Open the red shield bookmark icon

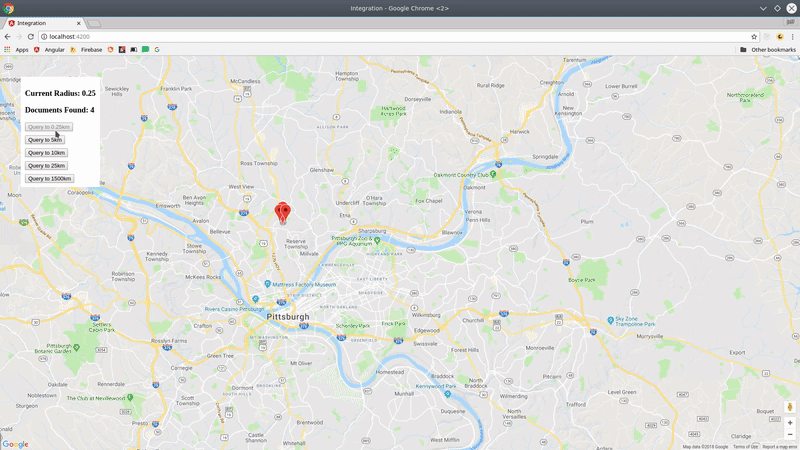110,49
